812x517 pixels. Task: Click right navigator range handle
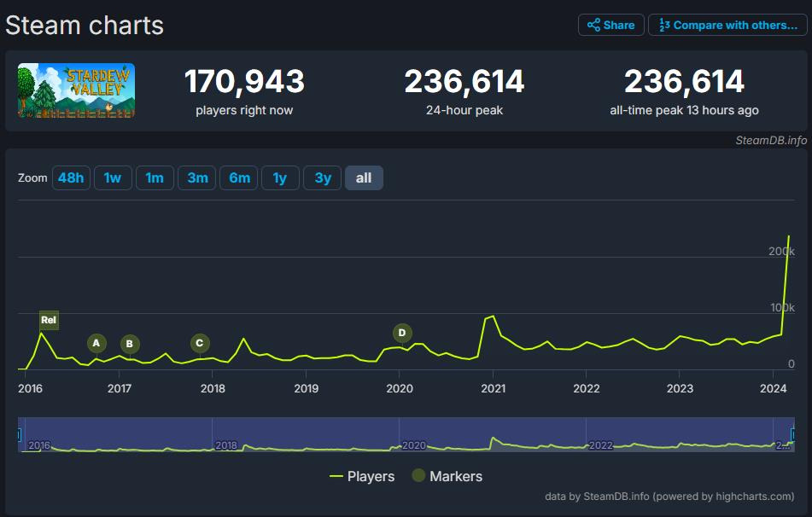click(x=792, y=435)
